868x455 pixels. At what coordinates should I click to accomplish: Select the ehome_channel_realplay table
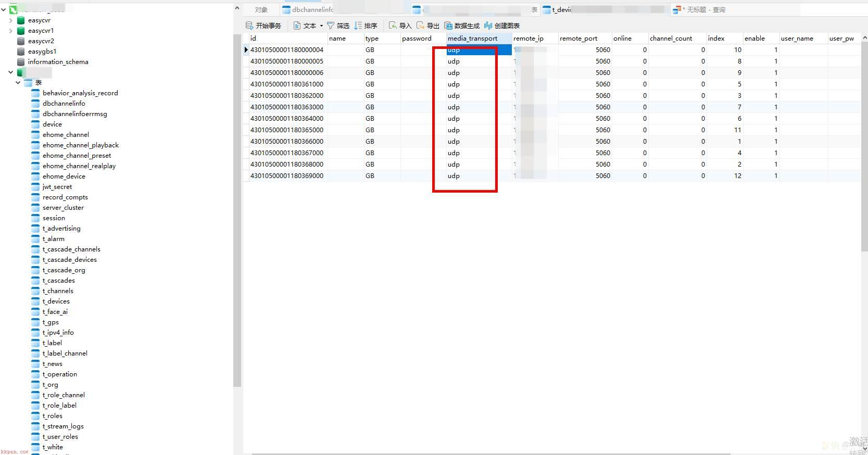click(79, 166)
